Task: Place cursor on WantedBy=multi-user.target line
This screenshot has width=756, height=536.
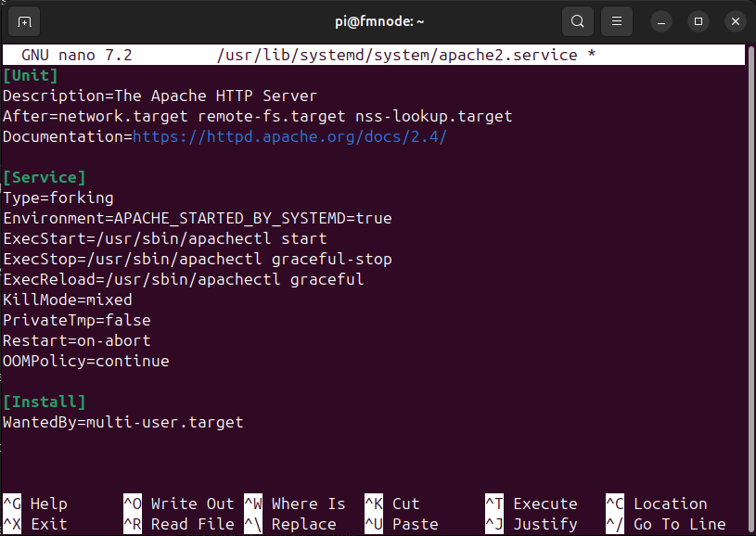Action: point(123,422)
